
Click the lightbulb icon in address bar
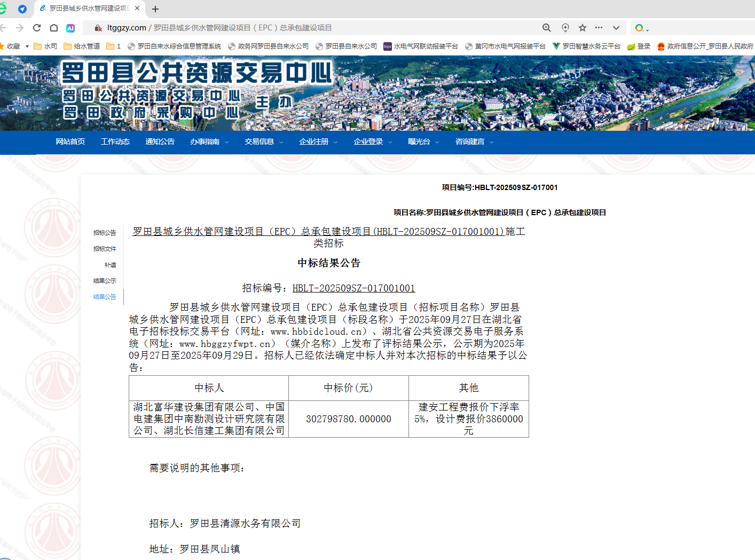[x=565, y=28]
